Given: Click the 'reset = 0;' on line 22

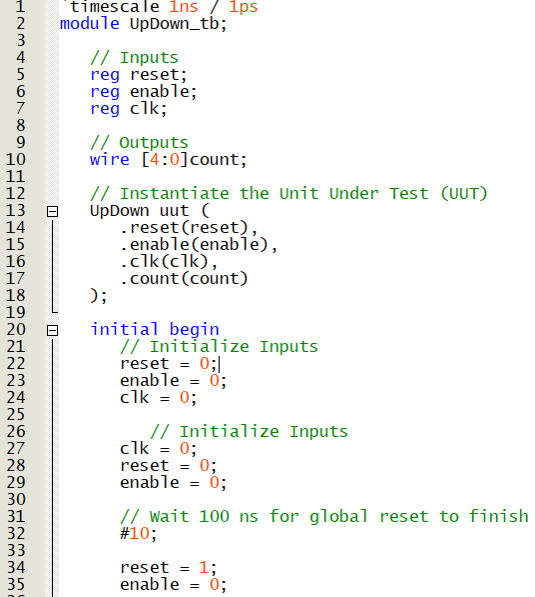Looking at the screenshot, I should pos(168,364).
